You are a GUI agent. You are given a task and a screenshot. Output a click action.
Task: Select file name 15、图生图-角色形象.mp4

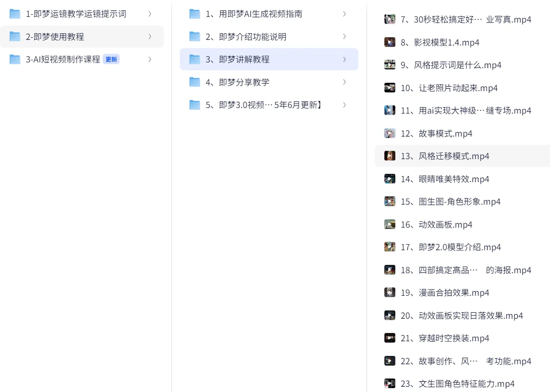(451, 202)
